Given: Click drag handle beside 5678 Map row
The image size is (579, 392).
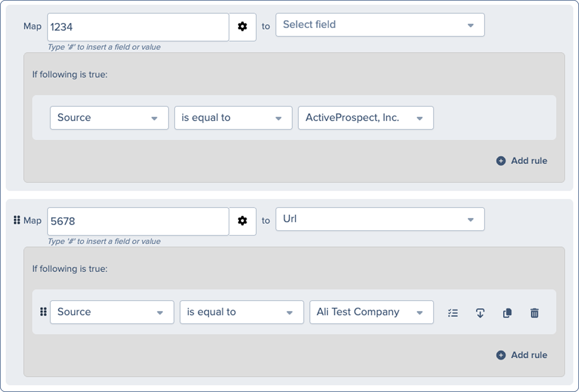Looking at the screenshot, I should (x=17, y=220).
